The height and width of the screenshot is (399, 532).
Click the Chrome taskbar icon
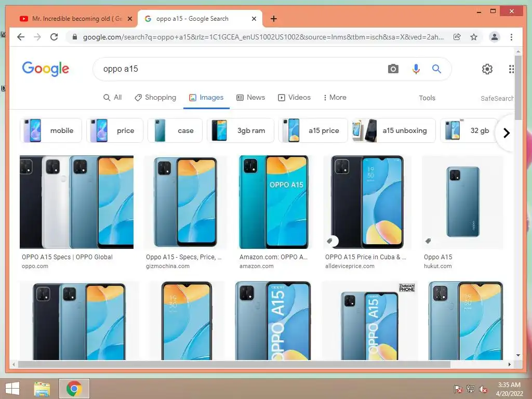click(74, 389)
